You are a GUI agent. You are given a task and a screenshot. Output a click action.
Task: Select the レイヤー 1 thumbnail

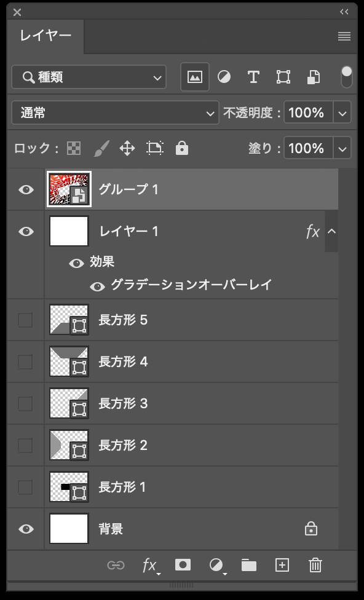coord(69,231)
